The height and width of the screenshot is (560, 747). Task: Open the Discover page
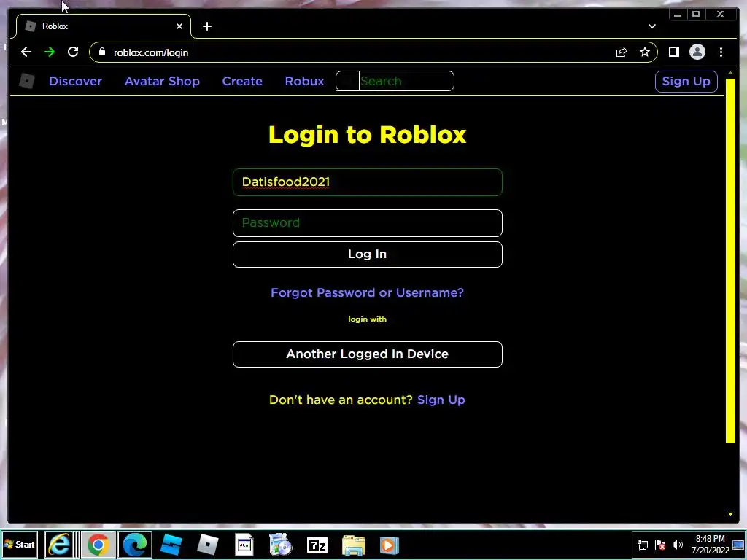75,81
